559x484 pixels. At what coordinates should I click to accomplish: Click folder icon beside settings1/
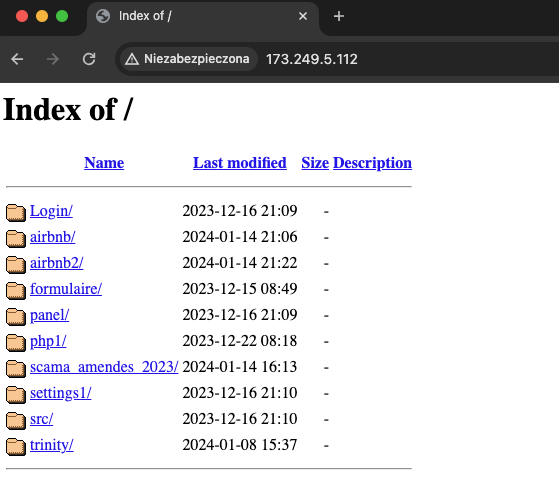pyautogui.click(x=16, y=395)
